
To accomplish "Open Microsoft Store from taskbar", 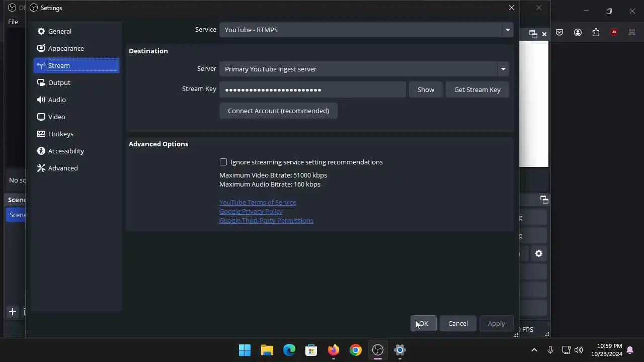I will pos(311,350).
